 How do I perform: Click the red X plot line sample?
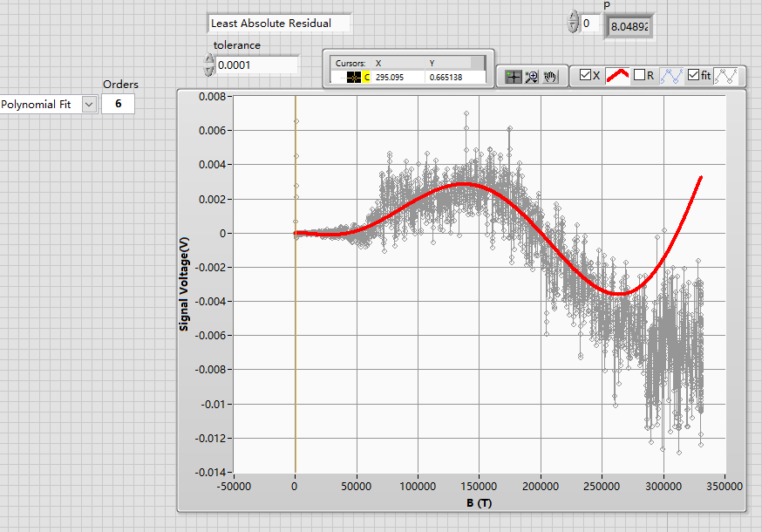click(617, 76)
